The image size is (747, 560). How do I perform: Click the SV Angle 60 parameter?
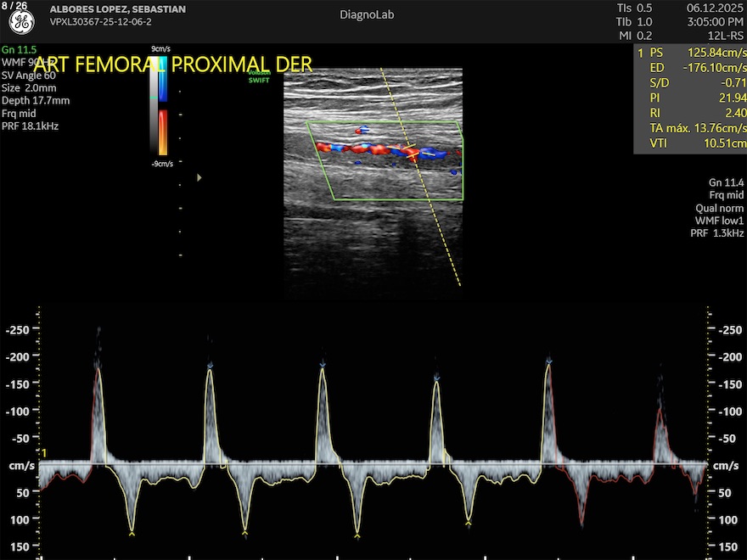(x=29, y=76)
